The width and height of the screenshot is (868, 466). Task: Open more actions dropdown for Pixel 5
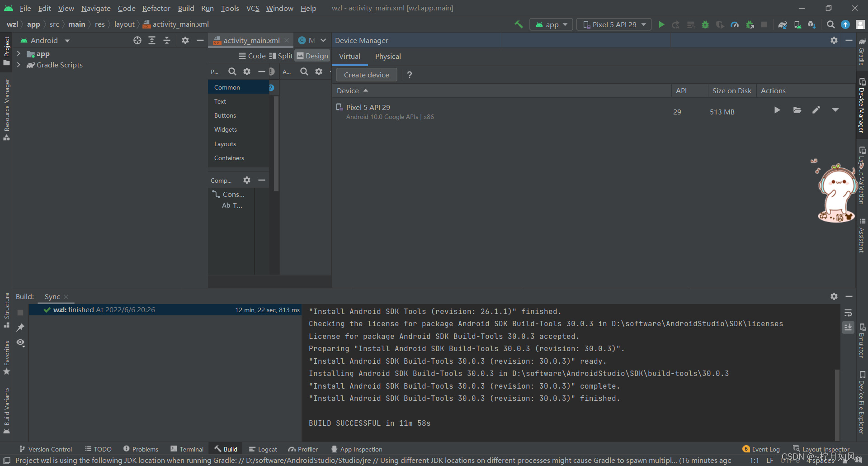tap(835, 110)
